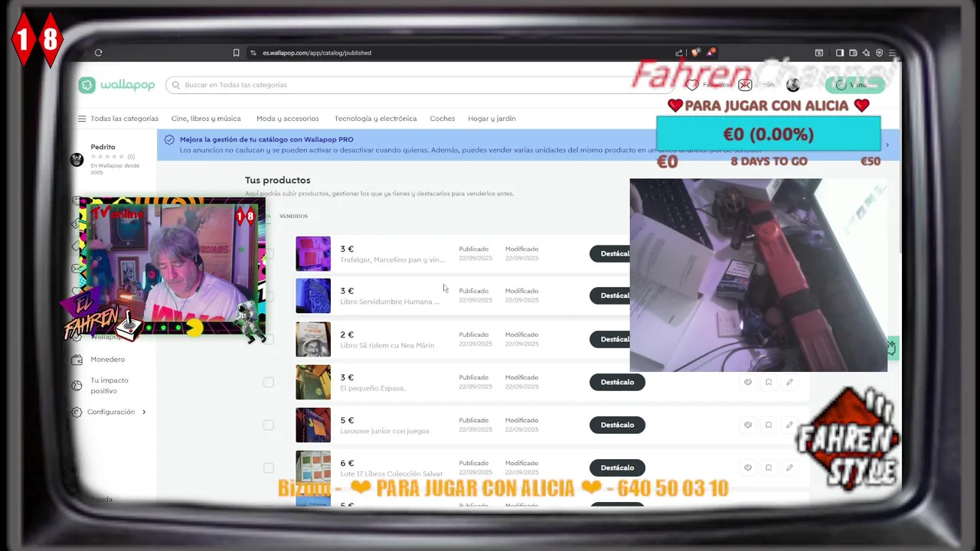Open the Libro Servidumbre Humana thumbnail
Viewport: 980px width, 551px height.
point(313,296)
